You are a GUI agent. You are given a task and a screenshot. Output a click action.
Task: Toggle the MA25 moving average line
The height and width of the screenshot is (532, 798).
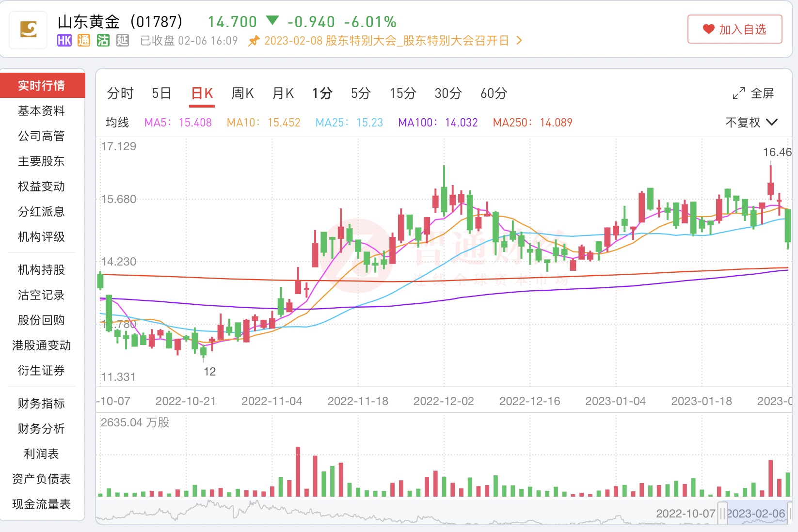349,123
